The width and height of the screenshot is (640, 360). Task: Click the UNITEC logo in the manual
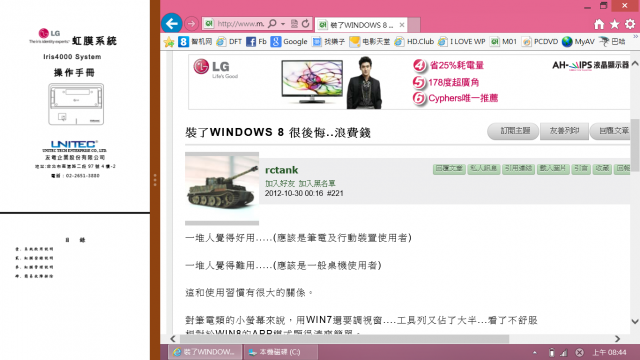[x=74, y=144]
